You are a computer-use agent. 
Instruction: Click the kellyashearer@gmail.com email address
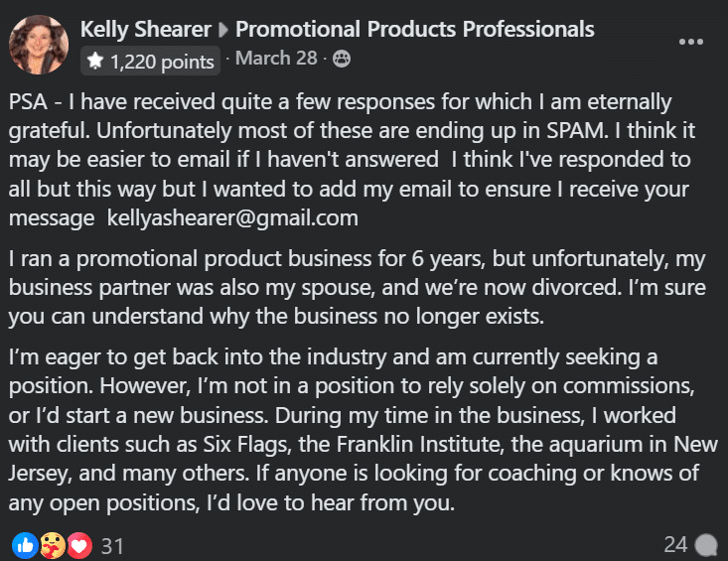pos(232,218)
